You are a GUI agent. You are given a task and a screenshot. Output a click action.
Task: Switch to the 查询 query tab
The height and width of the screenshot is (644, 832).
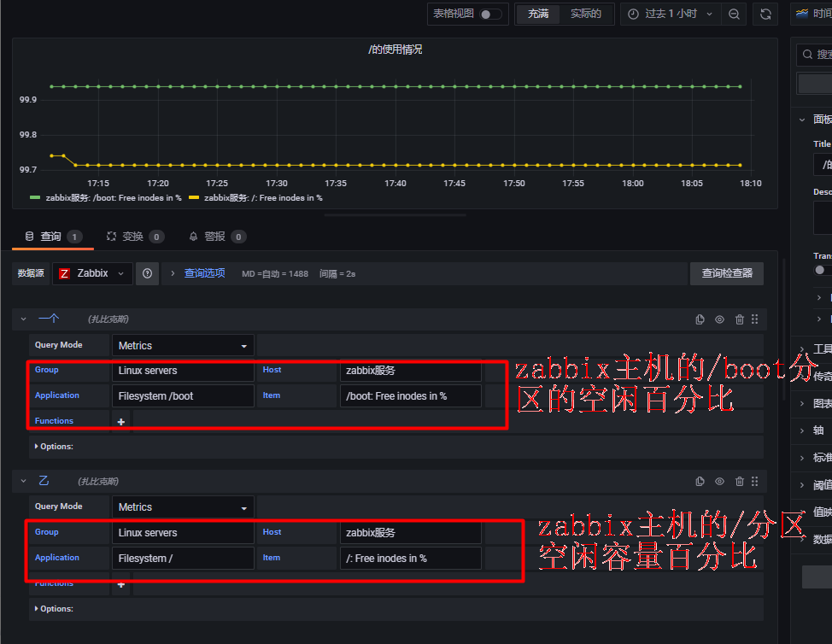coord(52,237)
